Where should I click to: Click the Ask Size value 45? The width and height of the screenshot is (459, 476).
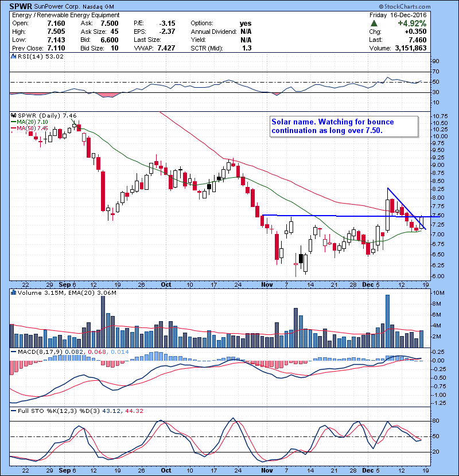(x=114, y=32)
